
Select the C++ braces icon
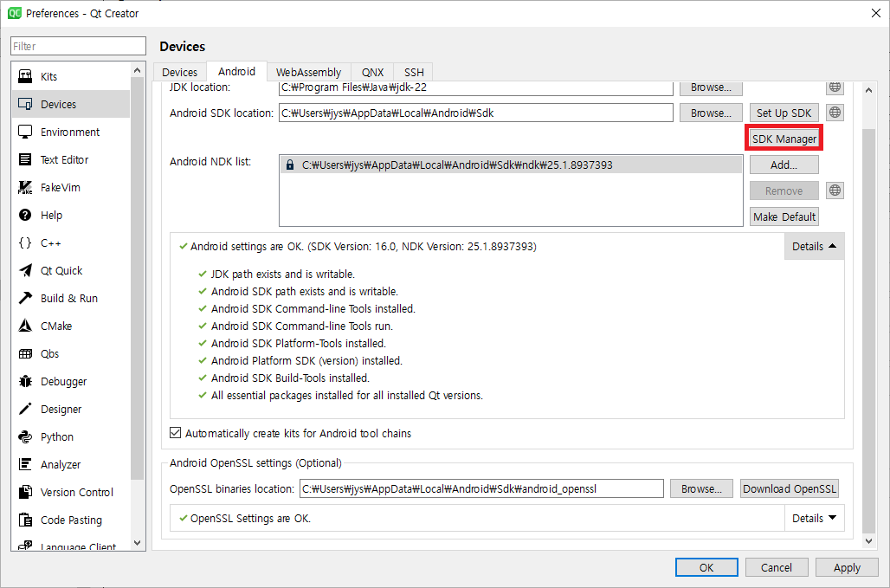coord(25,242)
